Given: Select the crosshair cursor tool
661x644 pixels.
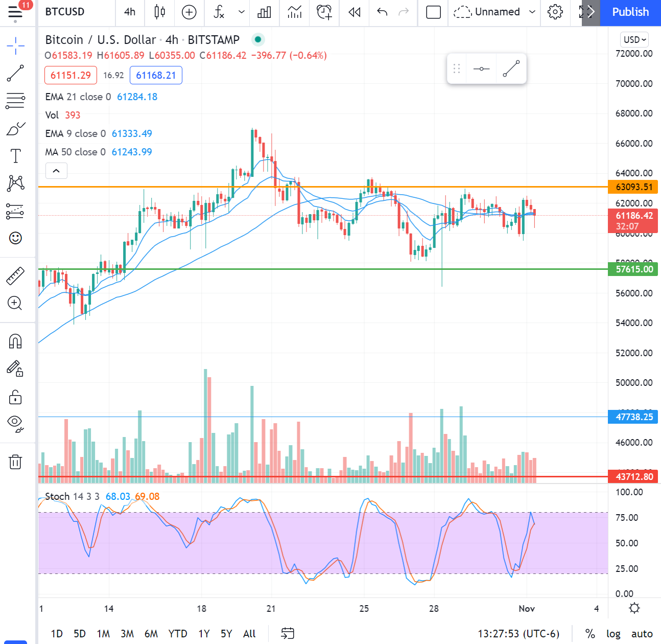Looking at the screenshot, I should tap(16, 46).
